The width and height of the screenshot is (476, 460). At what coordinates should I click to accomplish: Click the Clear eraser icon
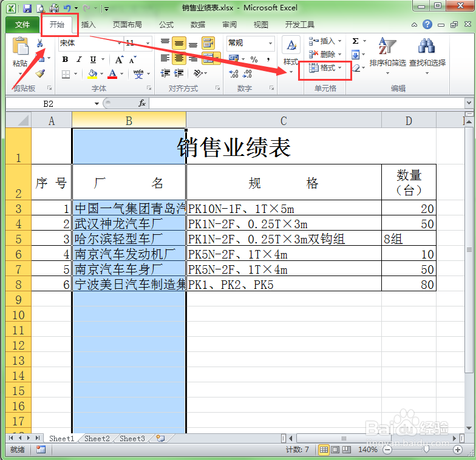coord(356,68)
